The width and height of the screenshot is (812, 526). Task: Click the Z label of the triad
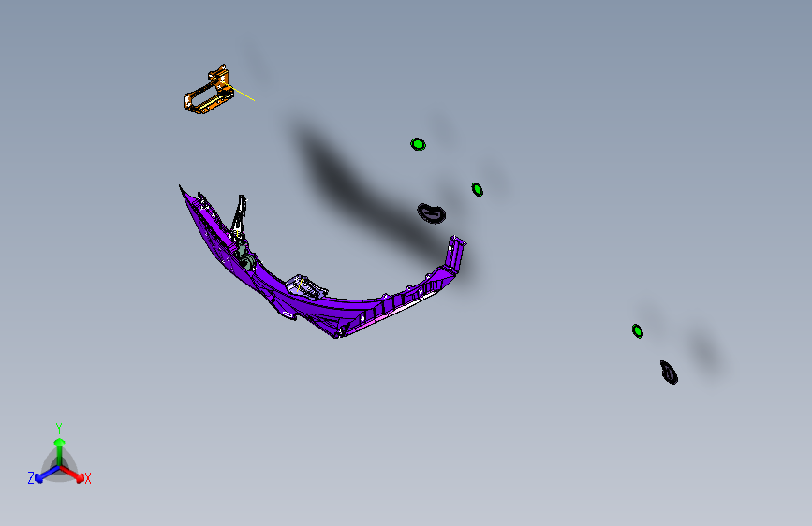31,478
